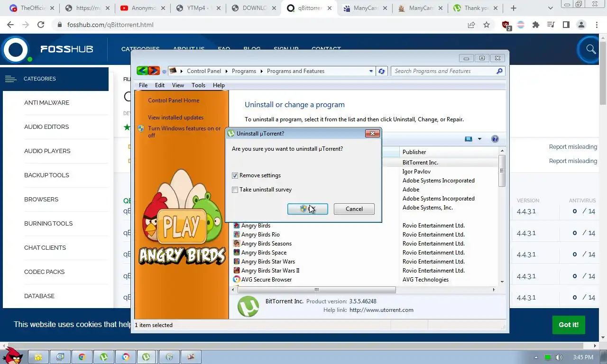The image size is (607, 364).
Task: Click the volume icon in the system tray
Action: pyautogui.click(x=559, y=357)
